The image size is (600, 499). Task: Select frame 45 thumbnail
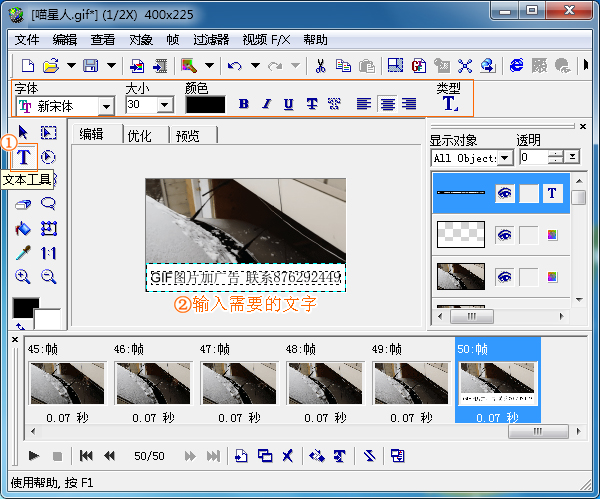[x=67, y=383]
